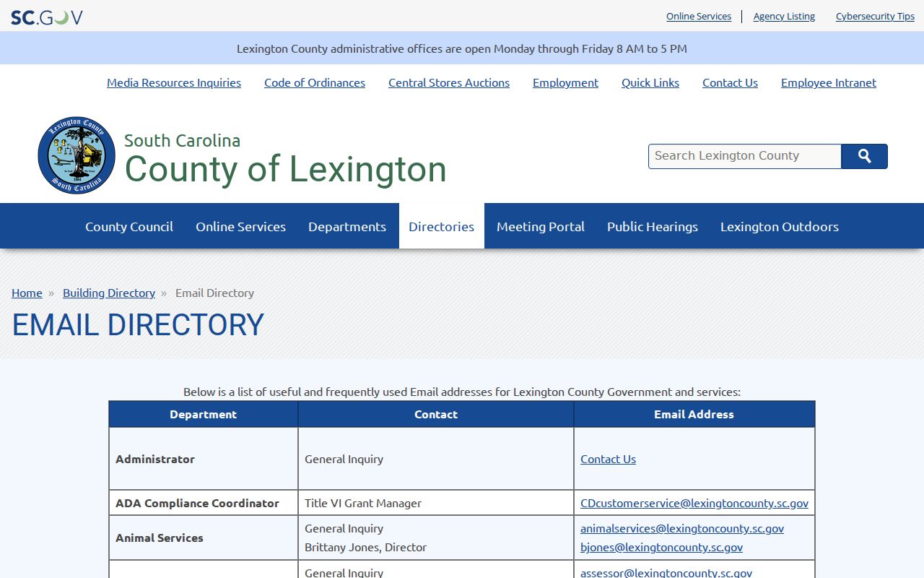Click Contact Us link in Administrator row
Viewport: 924px width, 578px height.
[x=608, y=459]
